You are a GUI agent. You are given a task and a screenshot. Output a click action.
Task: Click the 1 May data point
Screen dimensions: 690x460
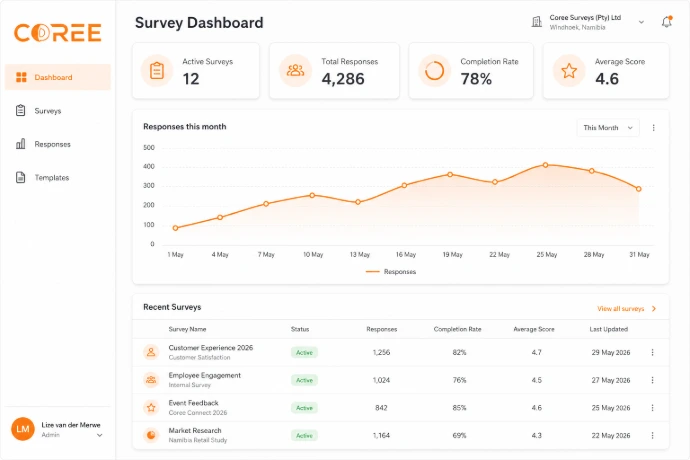coord(176,228)
